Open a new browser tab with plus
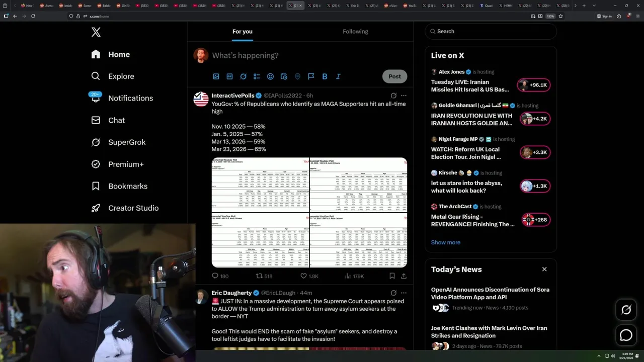 [x=584, y=6]
